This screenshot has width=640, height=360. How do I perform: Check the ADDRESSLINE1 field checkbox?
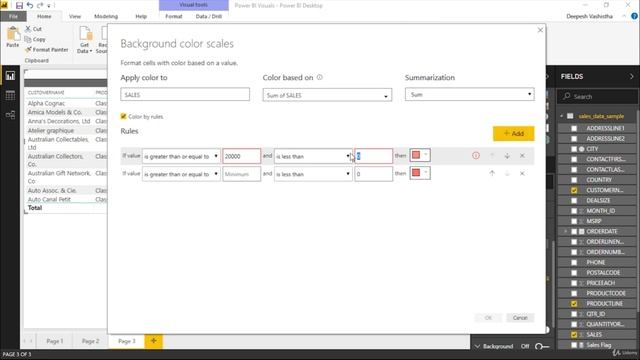(x=574, y=128)
